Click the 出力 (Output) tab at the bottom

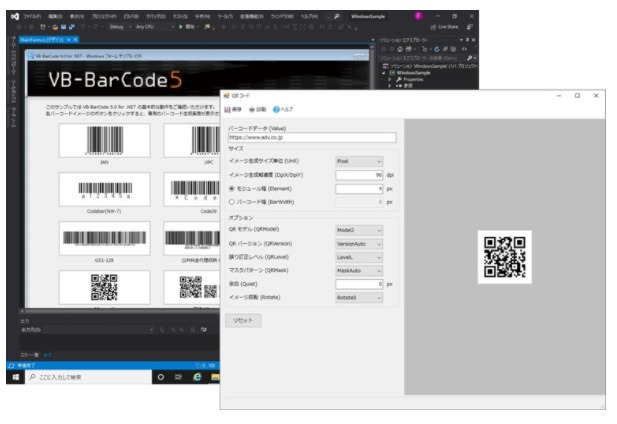(x=48, y=355)
